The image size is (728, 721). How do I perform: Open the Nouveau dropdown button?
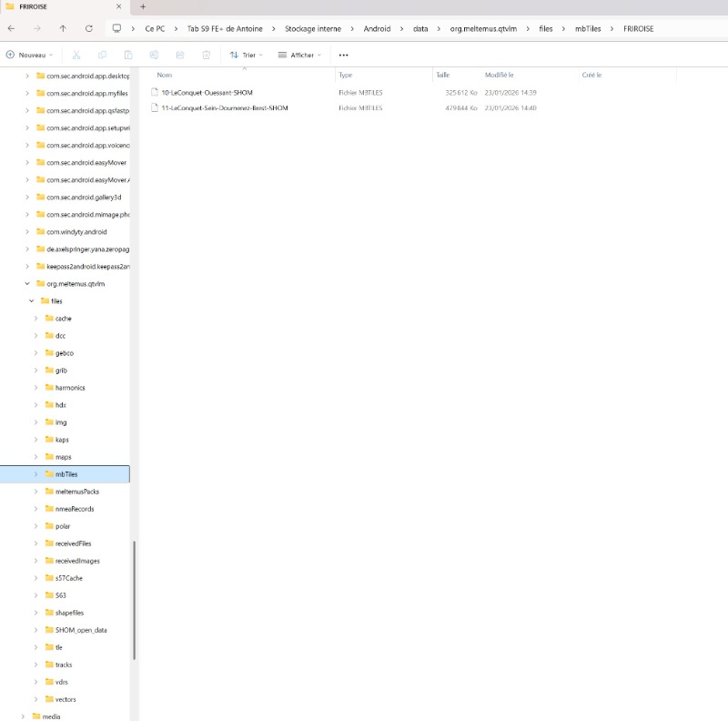(30, 55)
